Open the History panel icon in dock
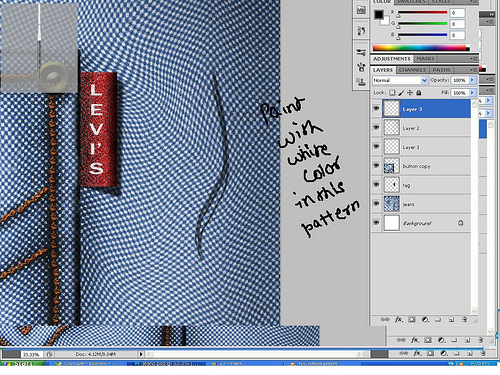The image size is (500, 375). tap(361, 31)
